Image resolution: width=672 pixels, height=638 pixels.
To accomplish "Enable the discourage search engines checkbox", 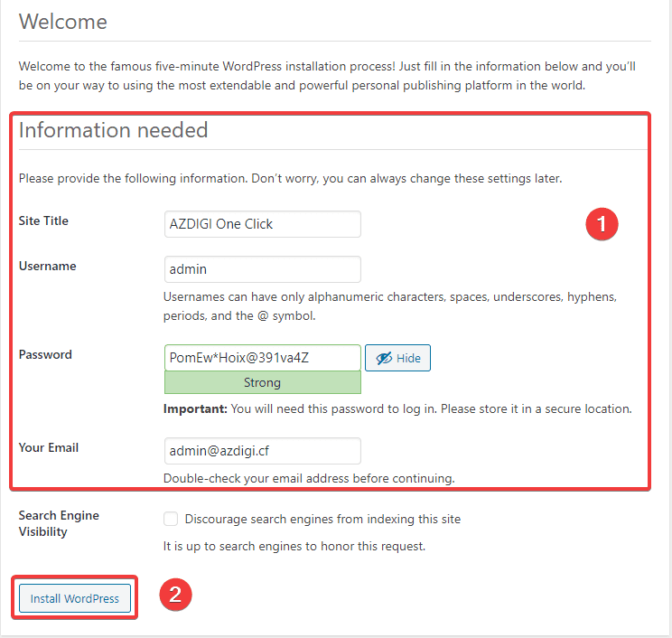I will click(171, 519).
